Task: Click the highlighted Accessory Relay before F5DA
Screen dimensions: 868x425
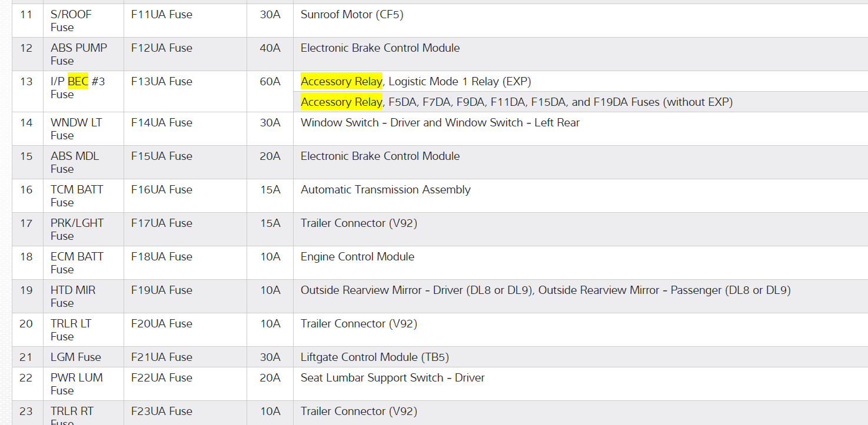Action: (341, 102)
